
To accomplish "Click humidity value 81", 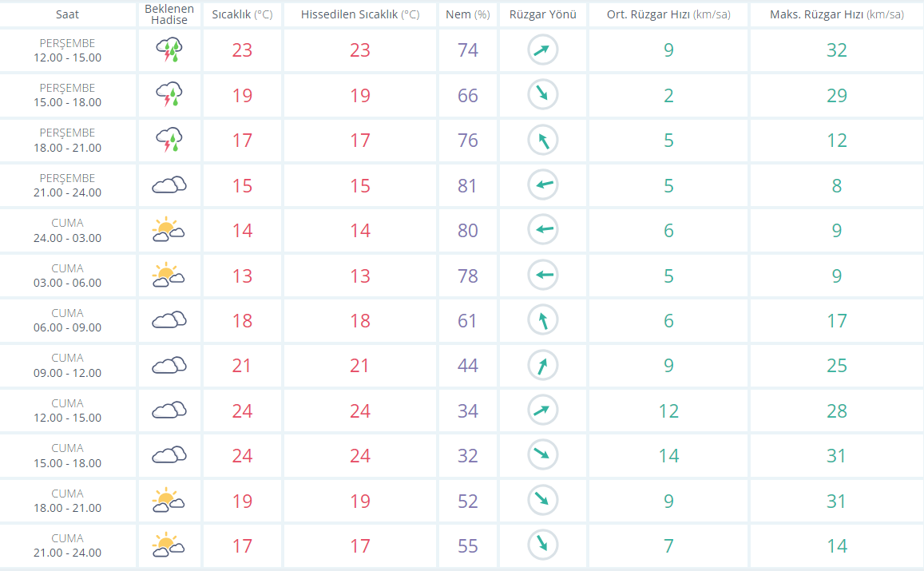I will (468, 185).
